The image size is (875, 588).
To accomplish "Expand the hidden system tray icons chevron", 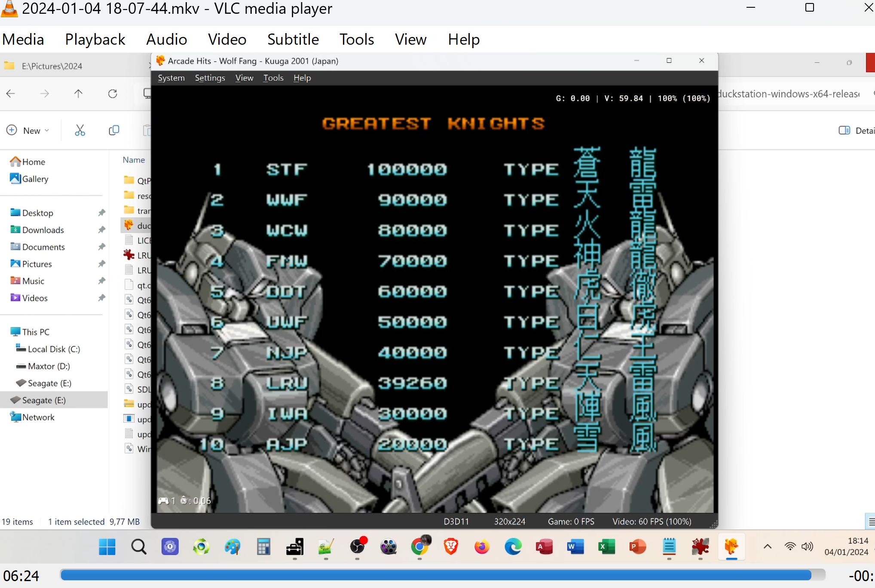I will 767,547.
